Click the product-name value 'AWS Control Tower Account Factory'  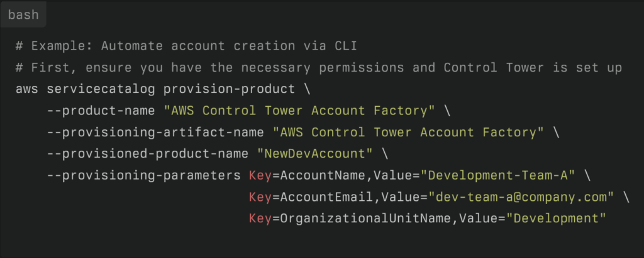(x=299, y=110)
